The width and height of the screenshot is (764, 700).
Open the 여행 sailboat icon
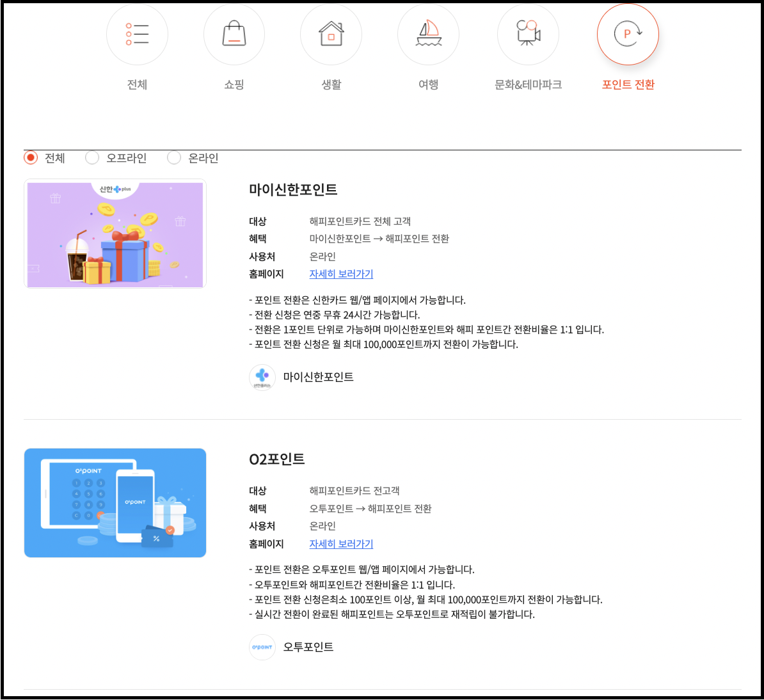(x=428, y=34)
